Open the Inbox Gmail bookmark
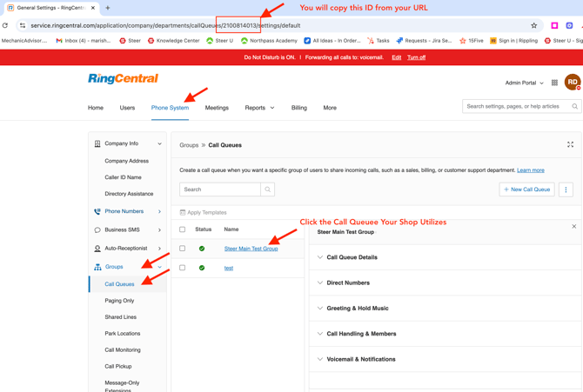The width and height of the screenshot is (583, 392). (x=84, y=41)
